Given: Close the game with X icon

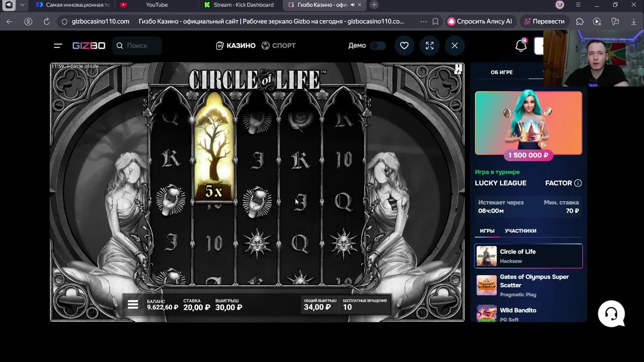Looking at the screenshot, I should click(x=454, y=45).
